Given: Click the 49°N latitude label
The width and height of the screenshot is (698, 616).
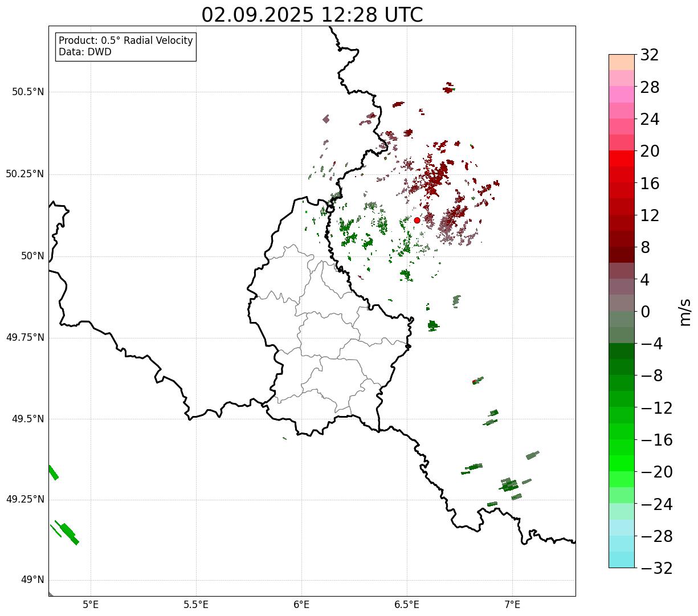Looking at the screenshot, I should coord(33,580).
